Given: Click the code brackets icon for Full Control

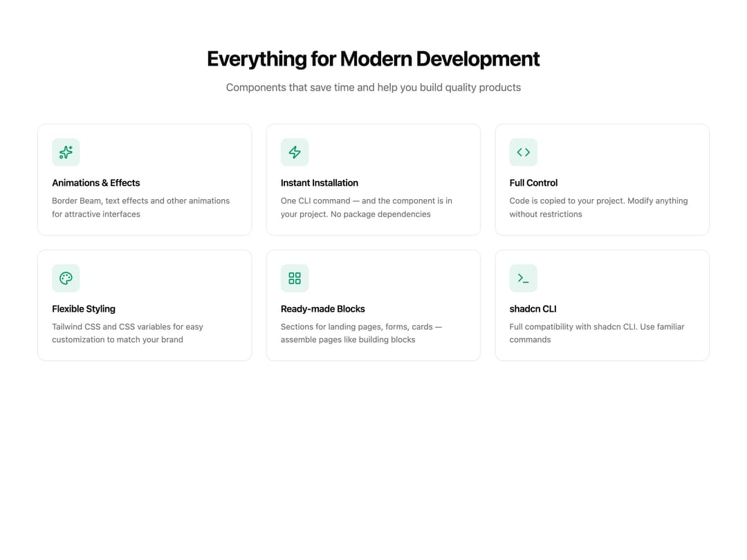Looking at the screenshot, I should tap(523, 152).
